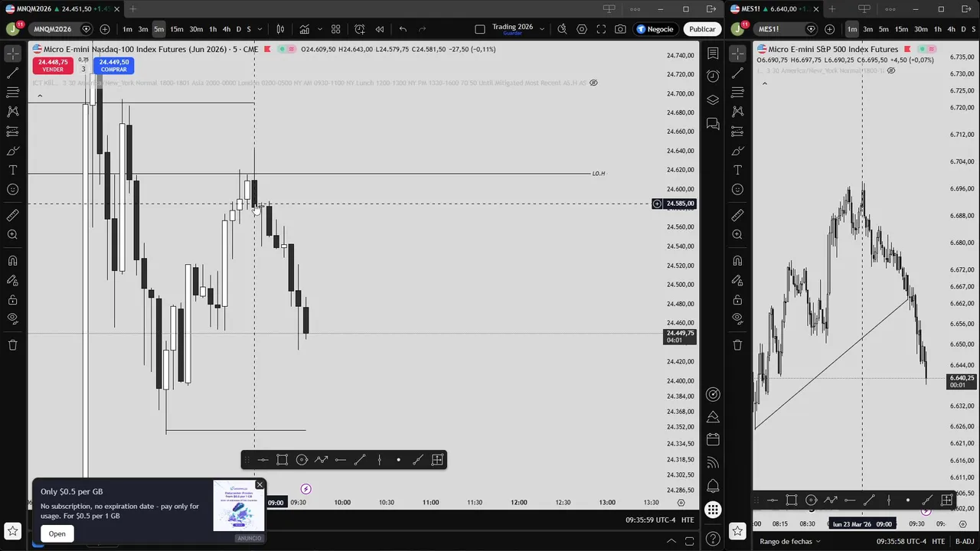Image resolution: width=980 pixels, height=551 pixels.
Task: Toggle magnet mode in left chart sidebar
Action: click(x=12, y=261)
